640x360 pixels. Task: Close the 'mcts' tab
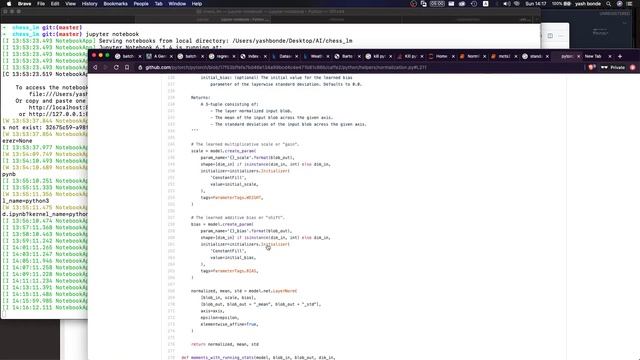tap(516, 56)
